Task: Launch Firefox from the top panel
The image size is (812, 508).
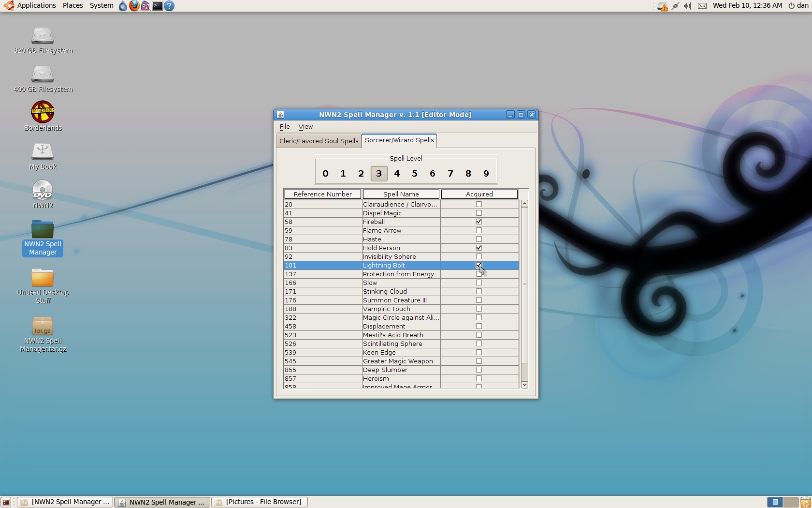Action: click(134, 6)
